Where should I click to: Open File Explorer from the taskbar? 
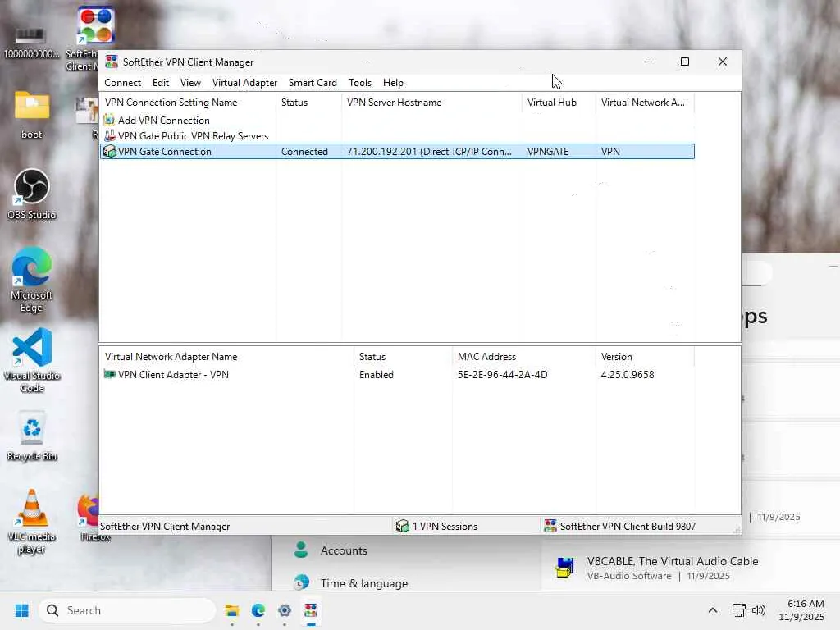(232, 610)
